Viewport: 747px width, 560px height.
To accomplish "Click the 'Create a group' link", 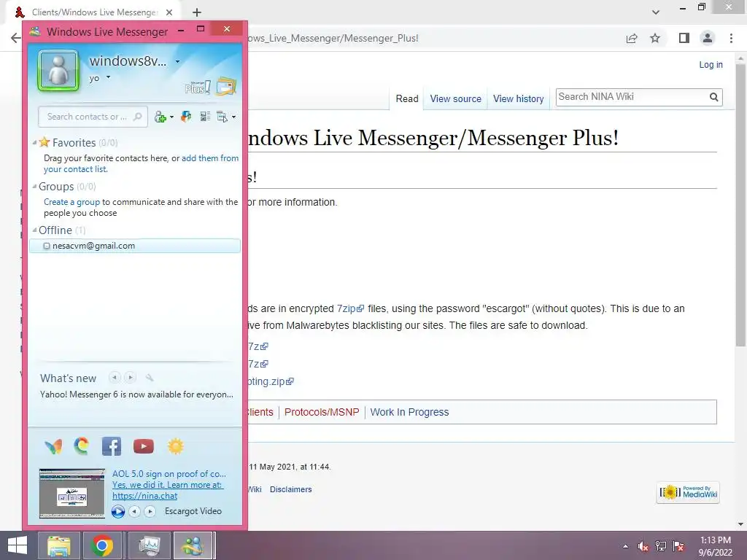I will coord(72,202).
